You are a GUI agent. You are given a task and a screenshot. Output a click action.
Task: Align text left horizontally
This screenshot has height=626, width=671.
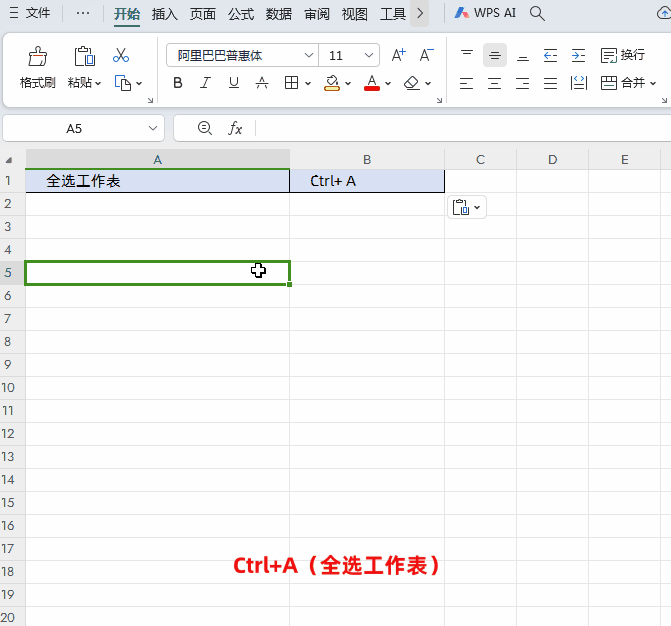tap(466, 83)
